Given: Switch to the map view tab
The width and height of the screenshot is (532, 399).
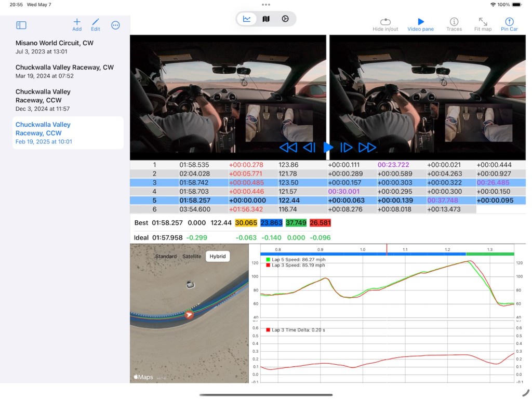Looking at the screenshot, I should [x=266, y=19].
